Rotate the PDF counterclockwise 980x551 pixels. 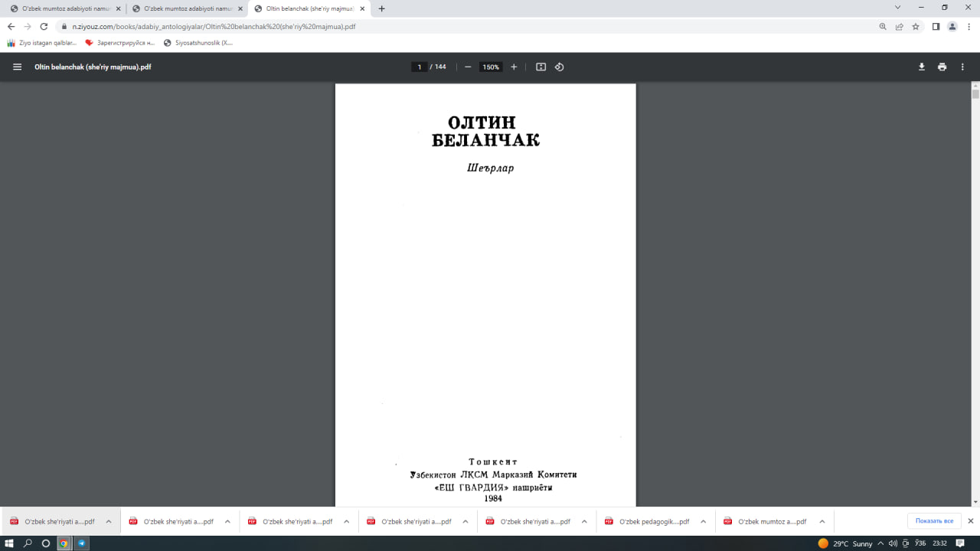pyautogui.click(x=559, y=67)
